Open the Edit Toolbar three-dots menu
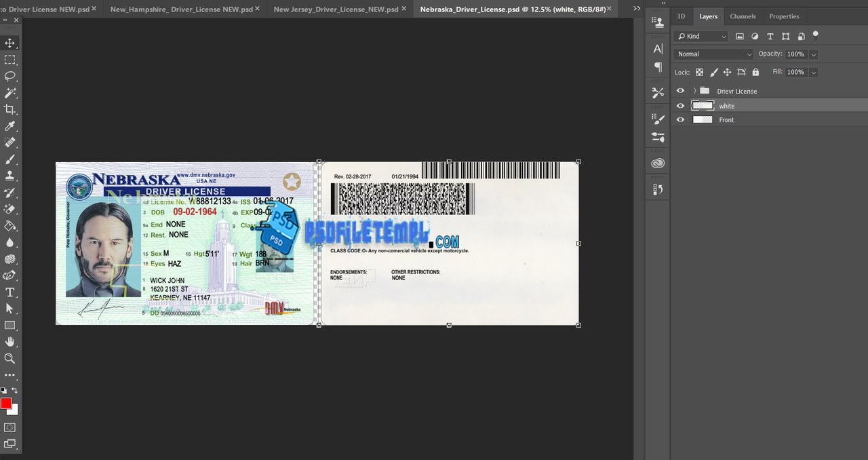Screen dimensions: 868x460 pos(10,375)
